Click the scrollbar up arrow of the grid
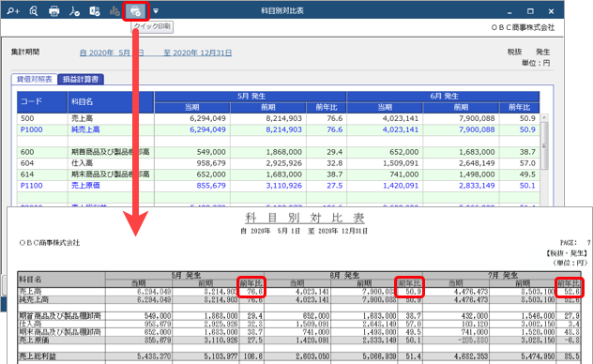Viewport: 593px width, 364px height. pos(544,117)
